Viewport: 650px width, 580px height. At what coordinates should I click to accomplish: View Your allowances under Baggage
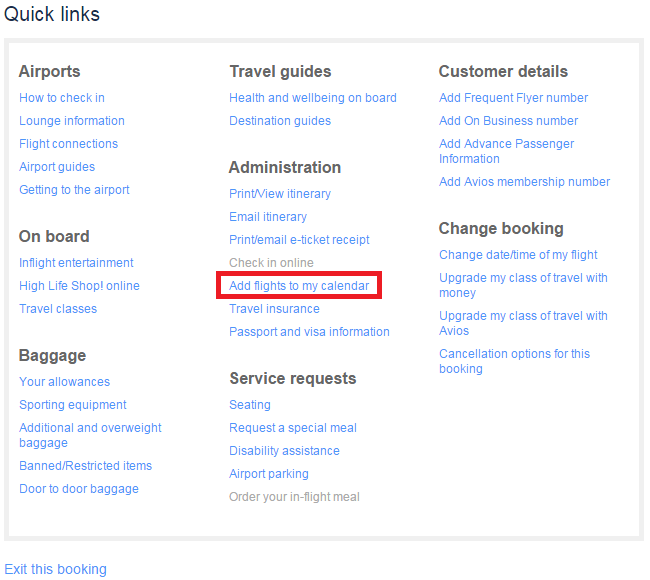pos(65,382)
